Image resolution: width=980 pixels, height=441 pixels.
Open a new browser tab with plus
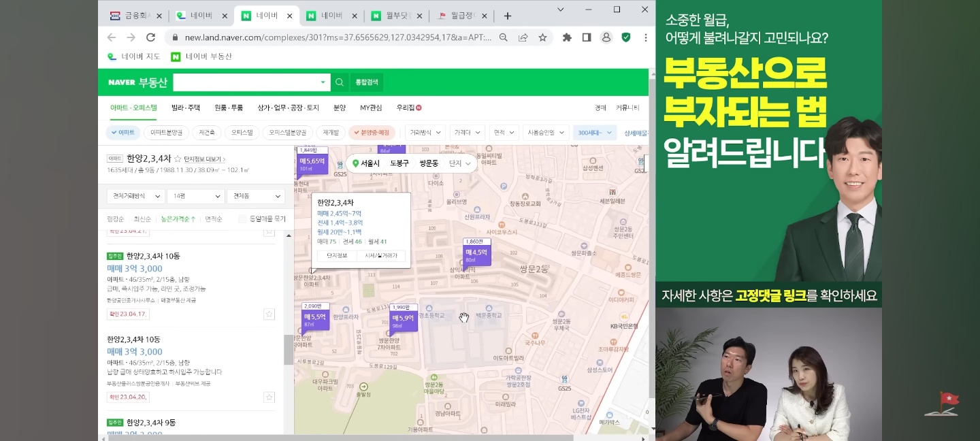[507, 16]
